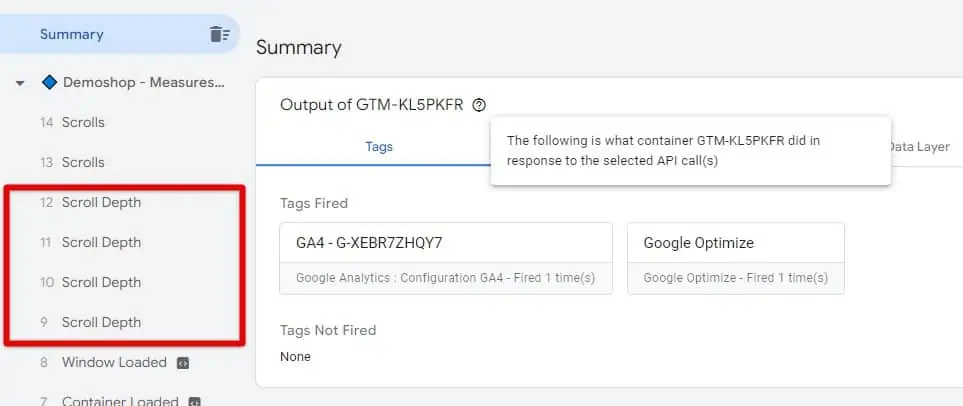
Task: Click the Demoshop - Measures container name
Action: coord(143,82)
